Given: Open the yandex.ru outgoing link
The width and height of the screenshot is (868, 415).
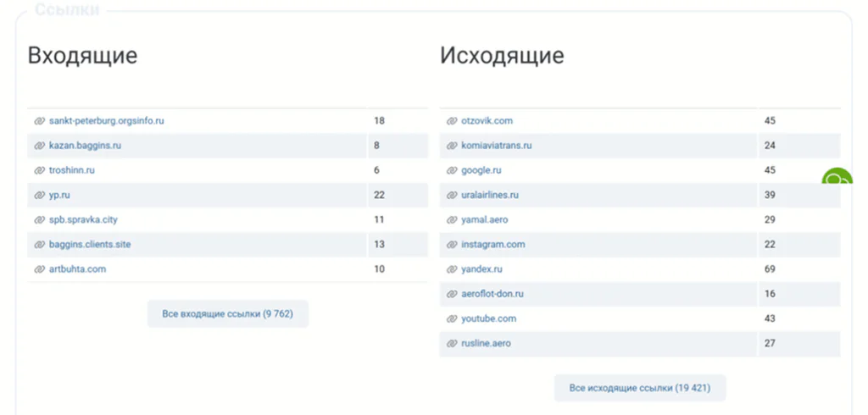Looking at the screenshot, I should [x=481, y=269].
